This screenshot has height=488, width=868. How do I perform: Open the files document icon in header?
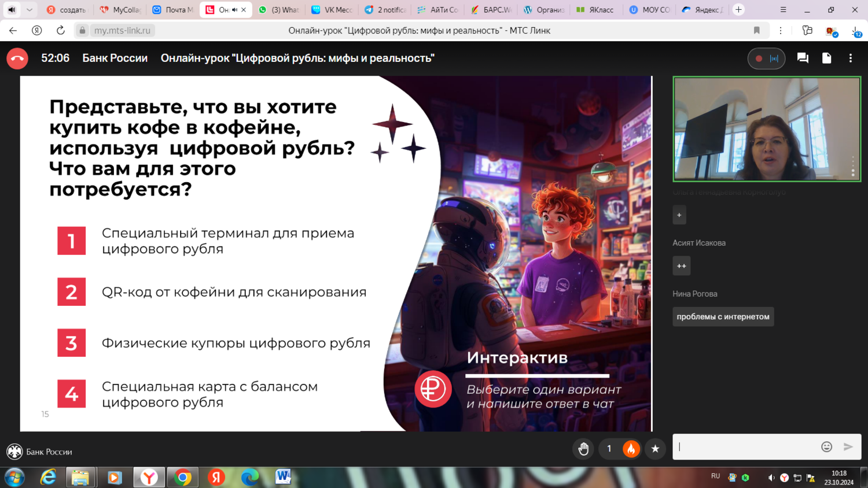tap(826, 58)
